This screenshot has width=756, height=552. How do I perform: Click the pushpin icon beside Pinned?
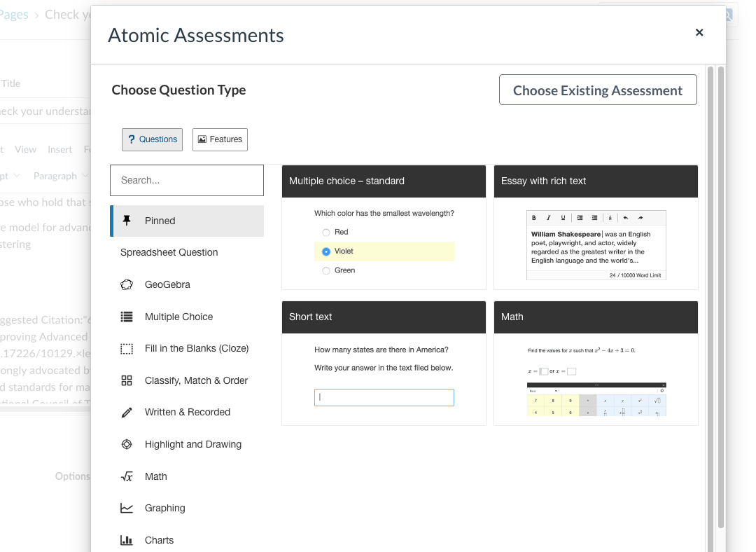click(x=127, y=221)
